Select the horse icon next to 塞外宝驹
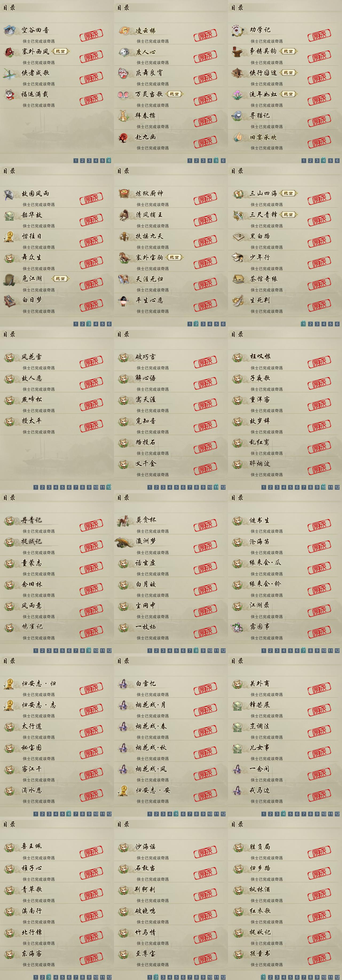342x980 pixels. [124, 258]
